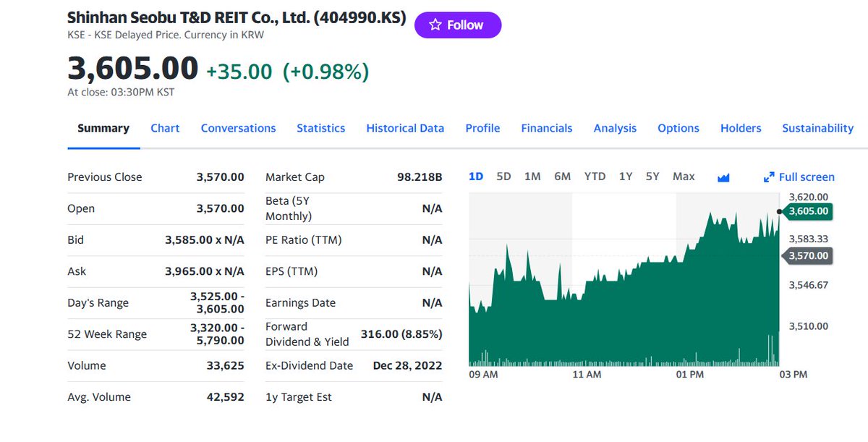Image resolution: width=868 pixels, height=442 pixels.
Task: View the Holders tab
Action: (x=741, y=128)
